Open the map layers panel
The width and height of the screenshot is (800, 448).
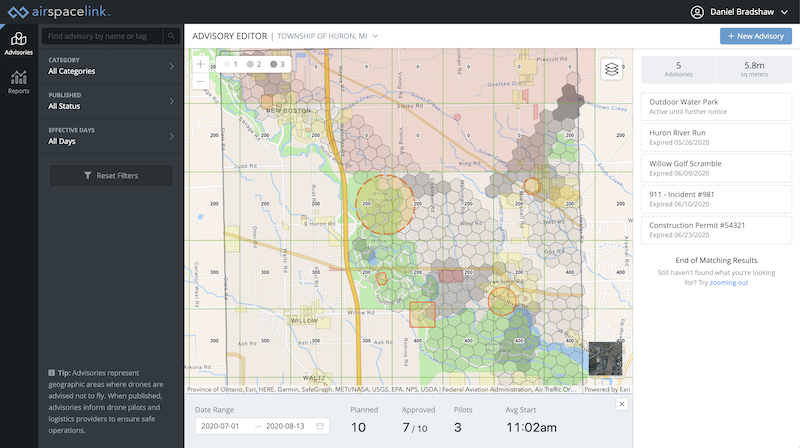click(611, 69)
